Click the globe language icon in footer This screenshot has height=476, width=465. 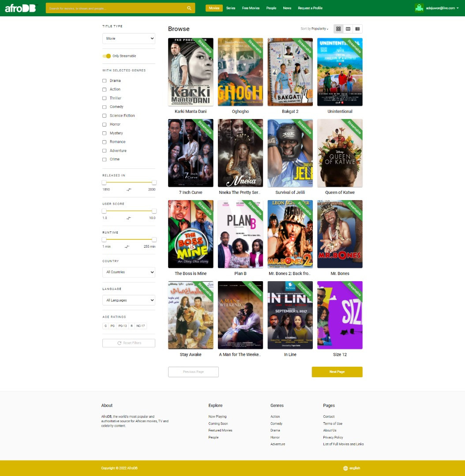(x=345, y=468)
